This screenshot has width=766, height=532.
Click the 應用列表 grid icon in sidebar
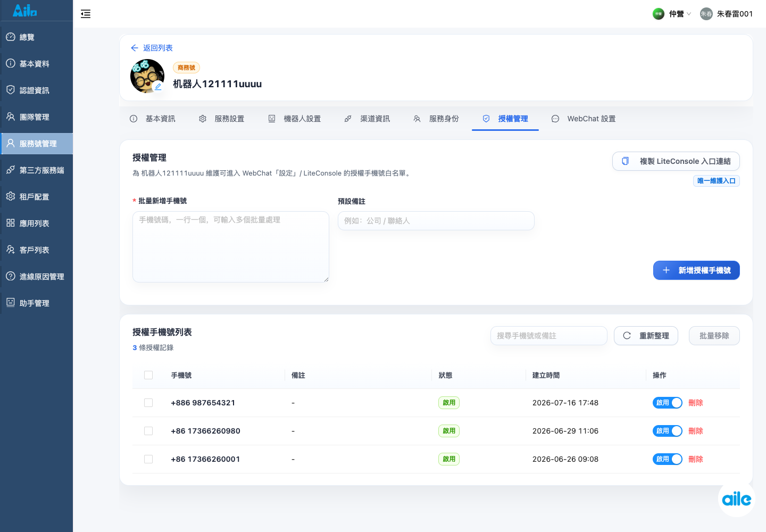[11, 223]
